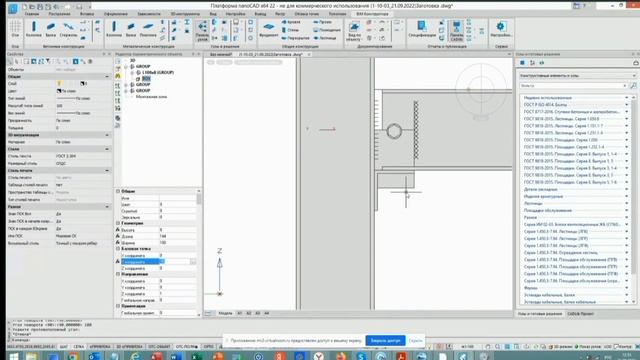This screenshot has height=360, width=640.
Task: Select the Стержень rebar tool
Action: point(68,29)
